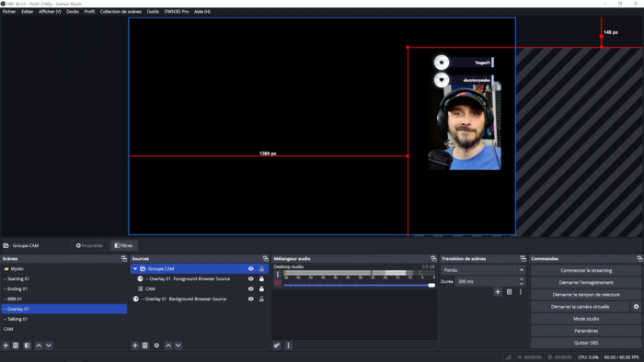This screenshot has height=362, width=644.
Task: Click the globe icon of Background Browser Source
Action: point(136,299)
